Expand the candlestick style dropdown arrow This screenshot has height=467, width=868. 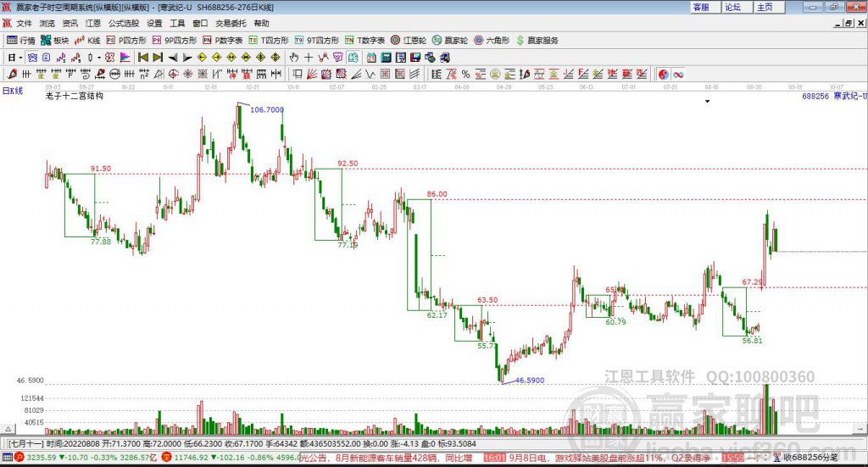[x=100, y=58]
